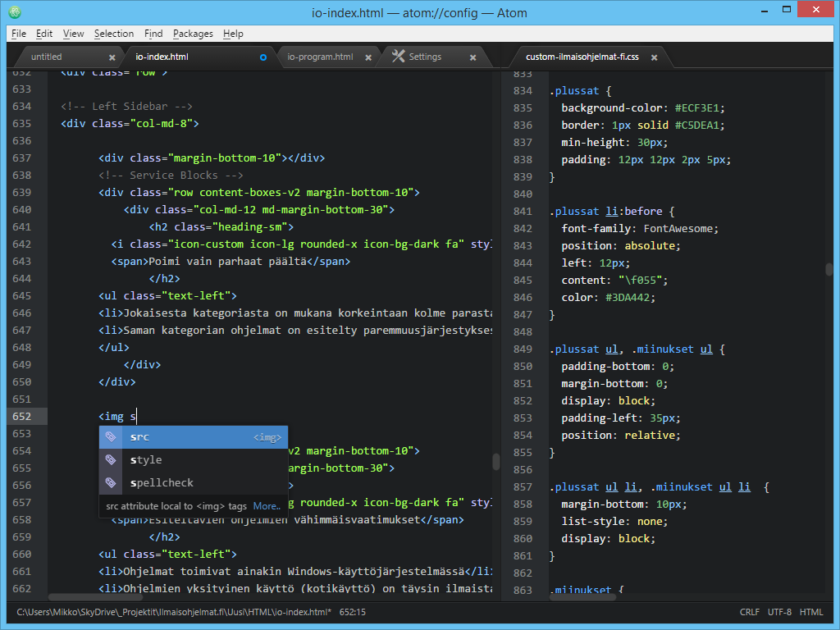Click the 'position: absolute' CSS line
This screenshot has height=630, width=840.
coord(620,245)
